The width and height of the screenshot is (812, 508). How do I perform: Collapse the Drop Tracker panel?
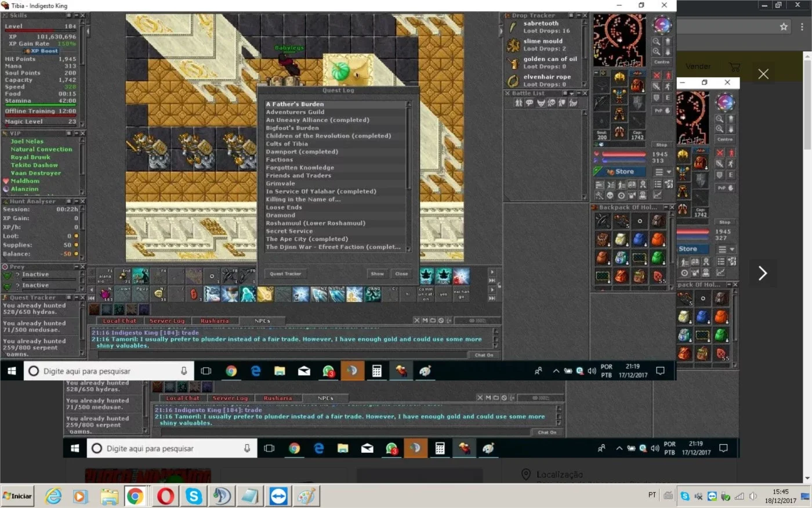point(578,16)
